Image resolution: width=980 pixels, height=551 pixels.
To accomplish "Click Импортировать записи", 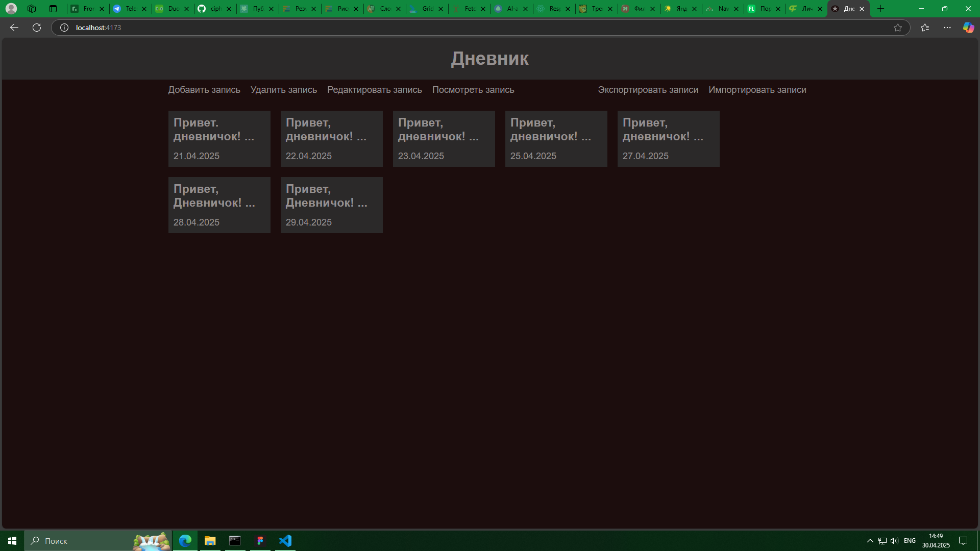I will pos(757,90).
